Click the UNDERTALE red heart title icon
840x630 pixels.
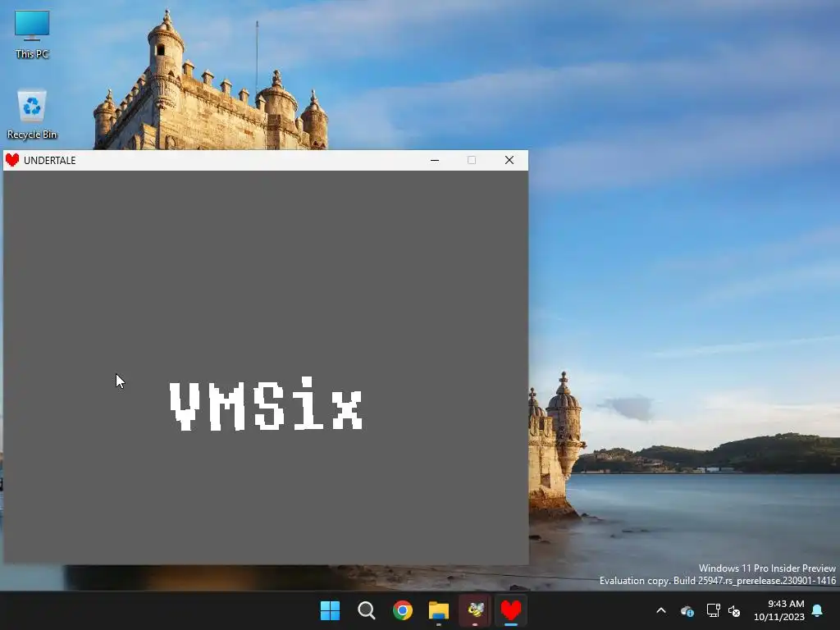pyautogui.click(x=12, y=160)
